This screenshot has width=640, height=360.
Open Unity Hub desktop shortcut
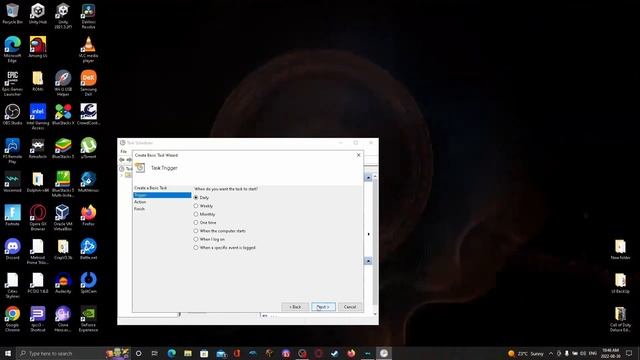point(38,13)
